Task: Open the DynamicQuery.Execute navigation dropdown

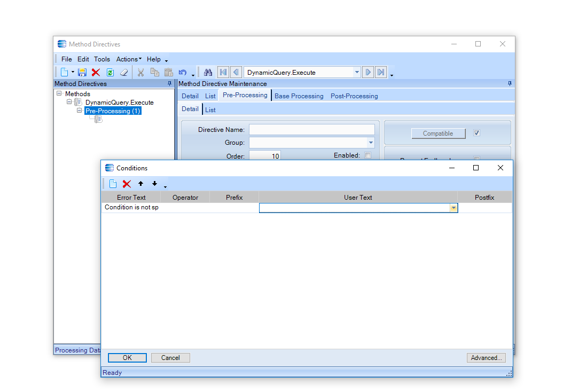Action: point(357,72)
